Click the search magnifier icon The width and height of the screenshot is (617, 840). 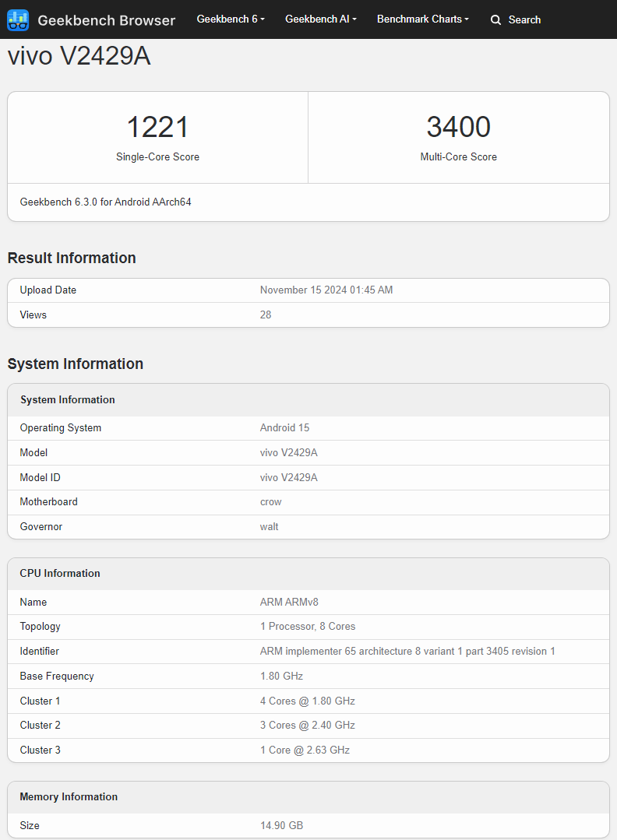[495, 19]
